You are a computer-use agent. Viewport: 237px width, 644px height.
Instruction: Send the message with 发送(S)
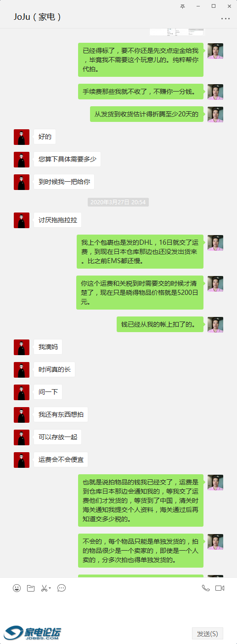[208, 633]
